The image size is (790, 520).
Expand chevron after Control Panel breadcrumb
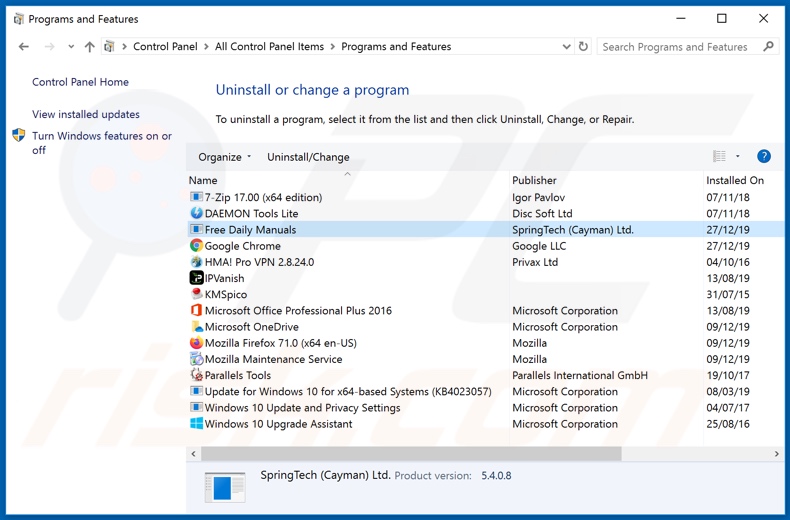pyautogui.click(x=206, y=47)
